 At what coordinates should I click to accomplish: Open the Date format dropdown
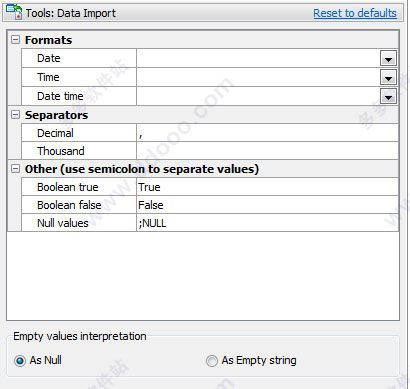388,58
